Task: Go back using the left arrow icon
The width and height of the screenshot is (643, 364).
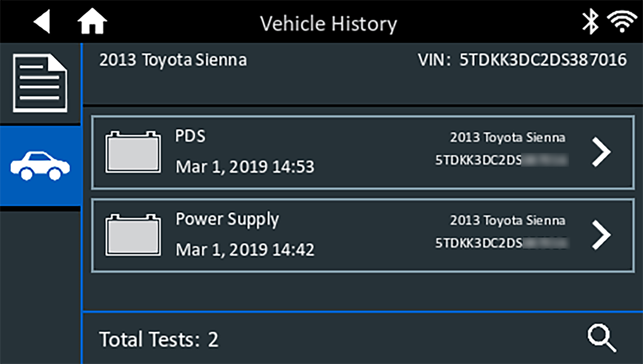Action: (x=42, y=22)
